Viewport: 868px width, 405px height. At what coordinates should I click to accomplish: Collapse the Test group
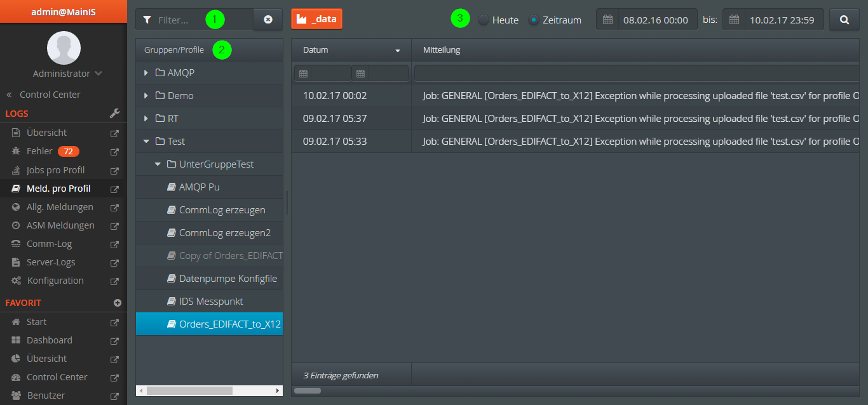click(146, 142)
